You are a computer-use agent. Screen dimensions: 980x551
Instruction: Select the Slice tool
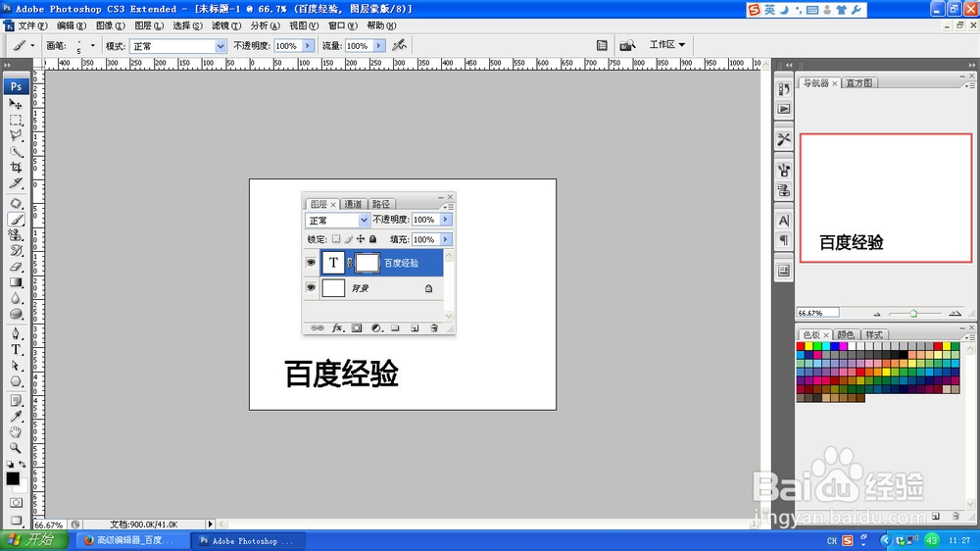[x=16, y=183]
